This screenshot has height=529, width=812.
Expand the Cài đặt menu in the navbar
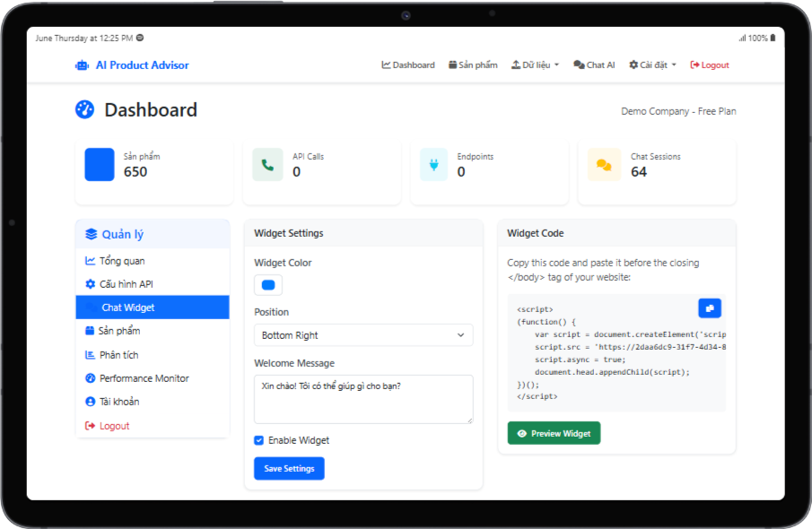pyautogui.click(x=652, y=65)
